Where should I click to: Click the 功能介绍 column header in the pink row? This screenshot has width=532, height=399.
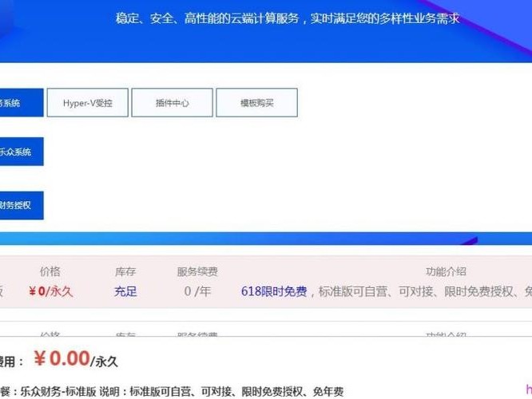pos(446,271)
